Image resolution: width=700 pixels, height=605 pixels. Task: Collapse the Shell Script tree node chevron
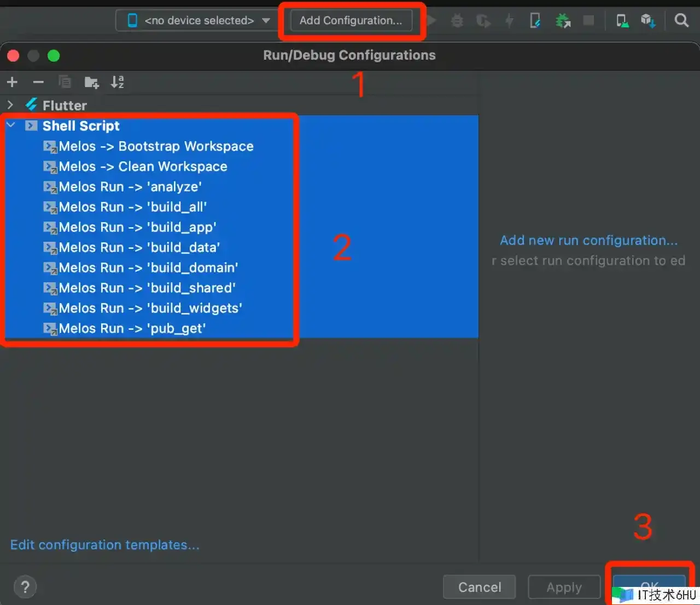[10, 125]
